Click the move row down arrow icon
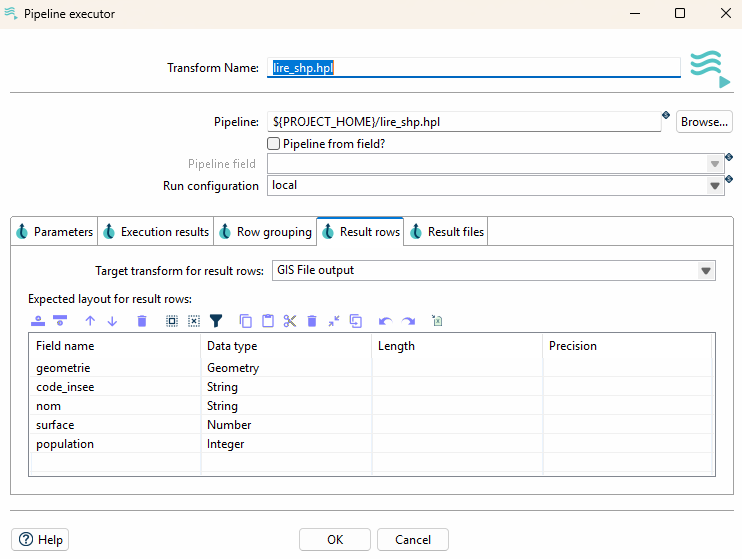This screenshot has height=559, width=742. tap(112, 321)
